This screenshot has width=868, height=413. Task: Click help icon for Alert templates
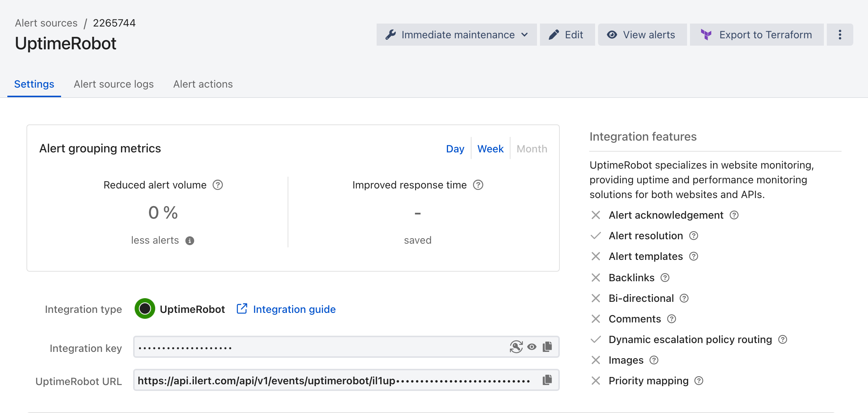pyautogui.click(x=694, y=256)
